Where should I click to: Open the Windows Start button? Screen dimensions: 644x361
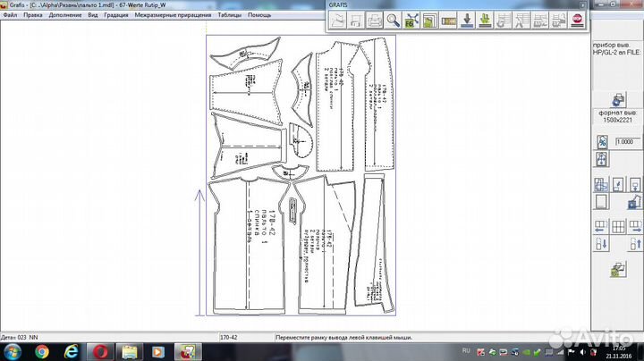pos(13,351)
